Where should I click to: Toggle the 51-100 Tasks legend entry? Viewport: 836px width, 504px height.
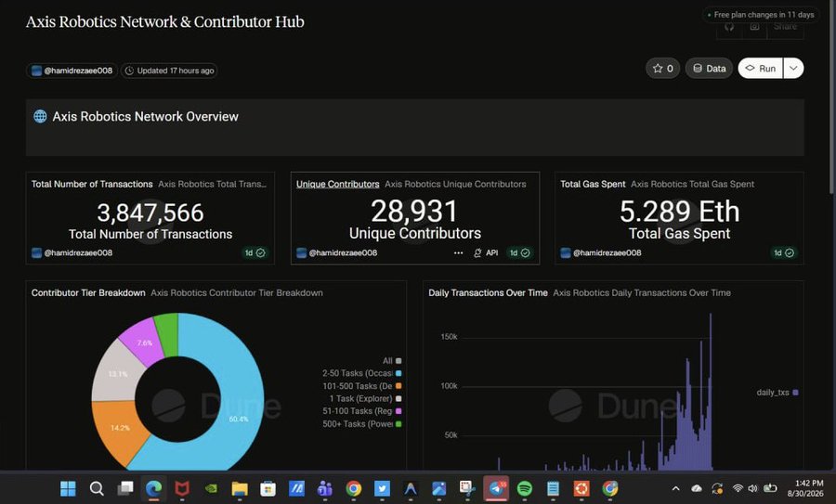362,411
